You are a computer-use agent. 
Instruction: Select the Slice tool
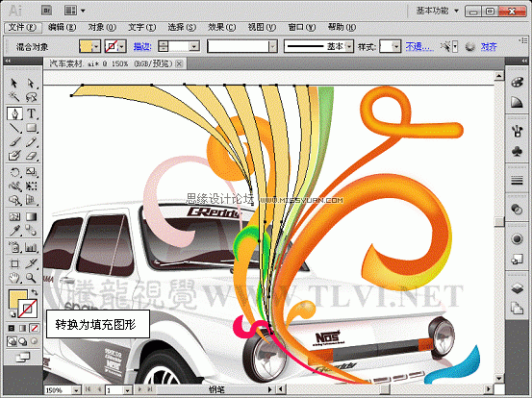click(x=31, y=263)
